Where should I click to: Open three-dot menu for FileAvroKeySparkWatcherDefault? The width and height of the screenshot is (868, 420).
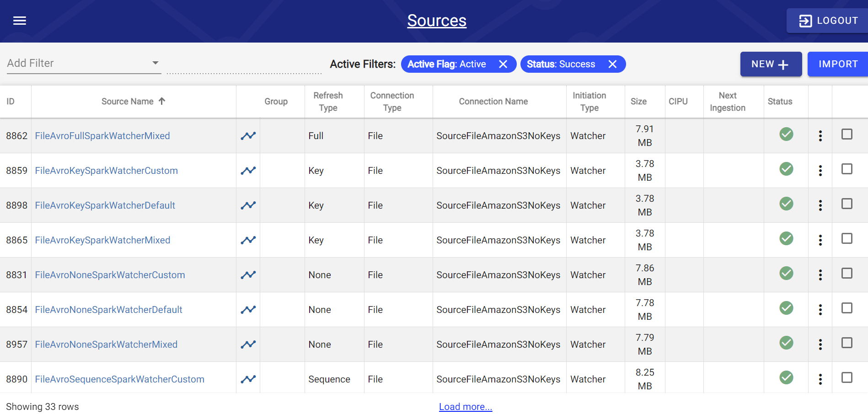(x=820, y=205)
